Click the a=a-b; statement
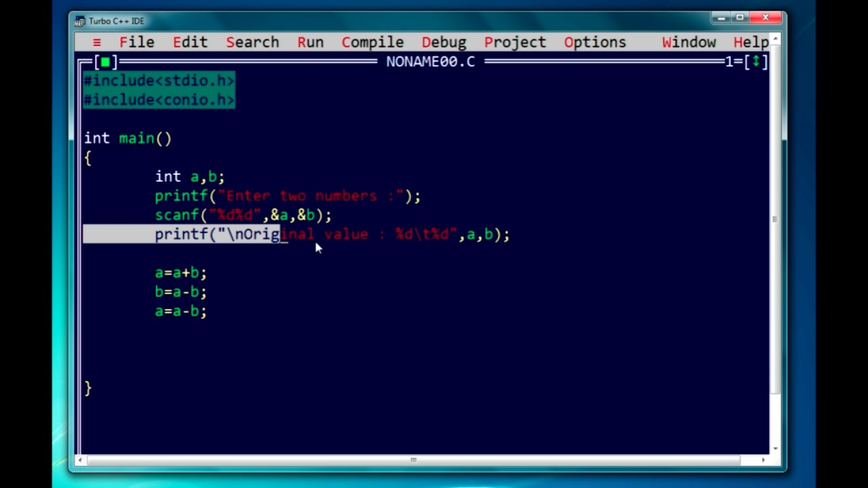The image size is (868, 488). (x=180, y=311)
